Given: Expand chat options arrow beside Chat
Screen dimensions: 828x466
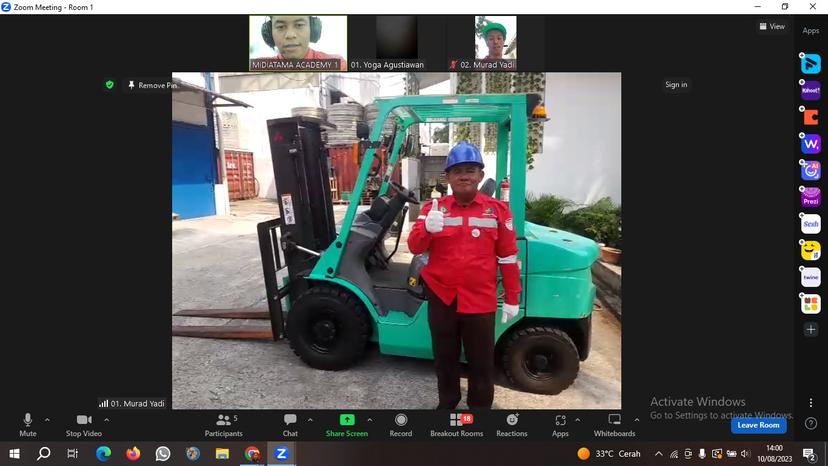Looking at the screenshot, I should coord(310,420).
